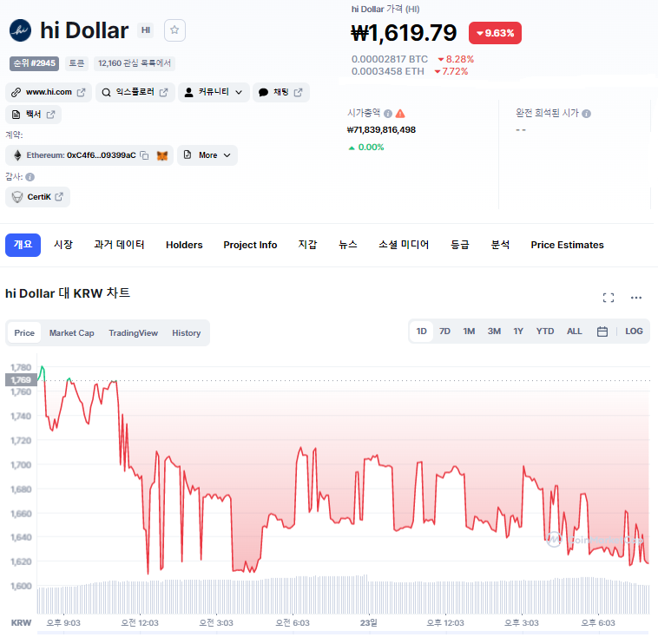This screenshot has width=658, height=644.
Task: Click the HI ticker symbol badge
Action: point(146,30)
